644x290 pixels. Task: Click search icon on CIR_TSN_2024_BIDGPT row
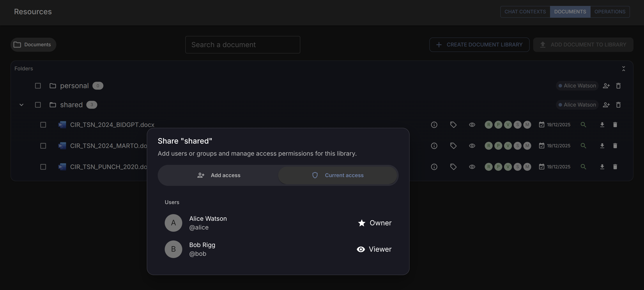pos(583,125)
